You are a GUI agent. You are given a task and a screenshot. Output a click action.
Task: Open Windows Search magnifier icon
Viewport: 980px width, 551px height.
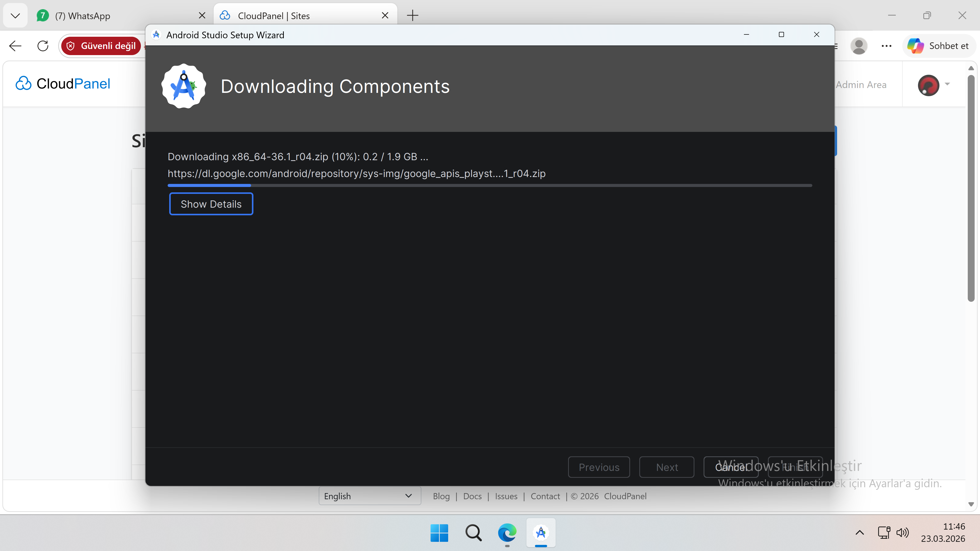(x=473, y=533)
